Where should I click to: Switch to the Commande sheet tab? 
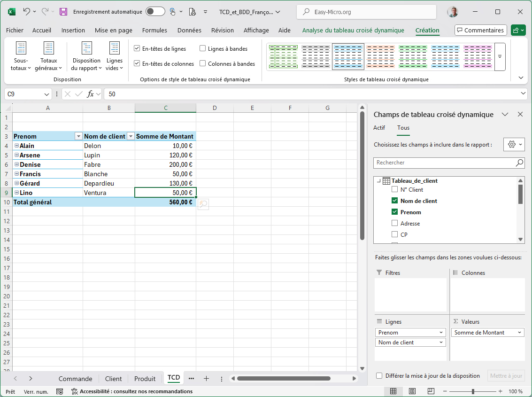tap(75, 379)
